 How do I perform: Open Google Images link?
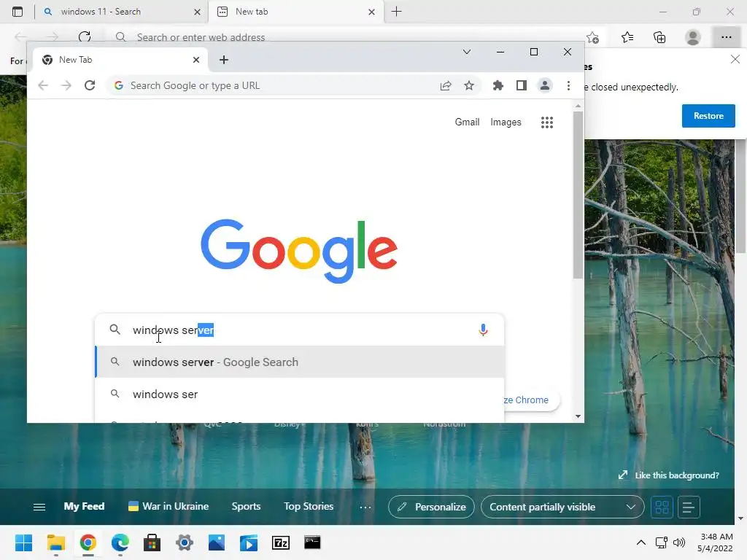tap(506, 122)
